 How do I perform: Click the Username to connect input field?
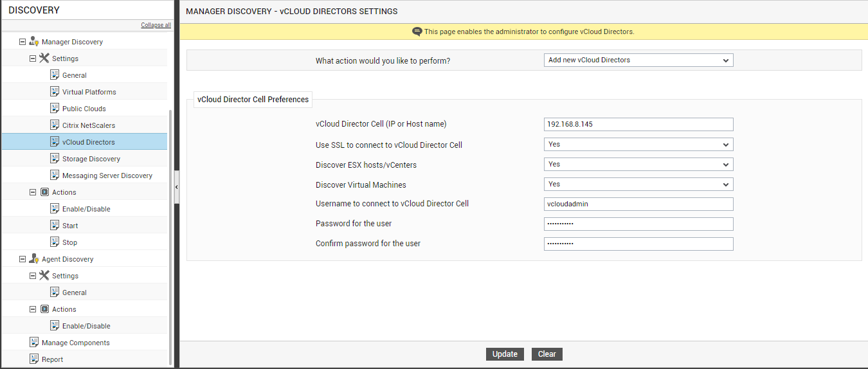click(638, 204)
